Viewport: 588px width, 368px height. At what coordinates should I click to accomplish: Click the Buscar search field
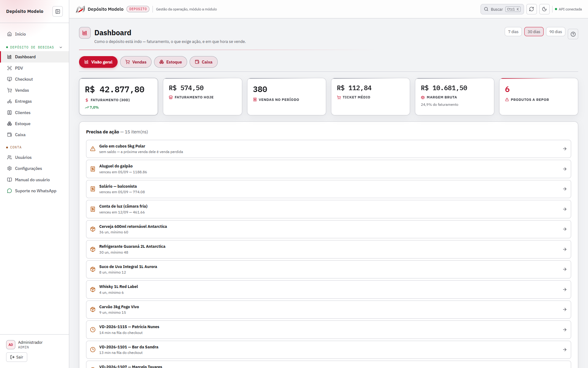(502, 9)
